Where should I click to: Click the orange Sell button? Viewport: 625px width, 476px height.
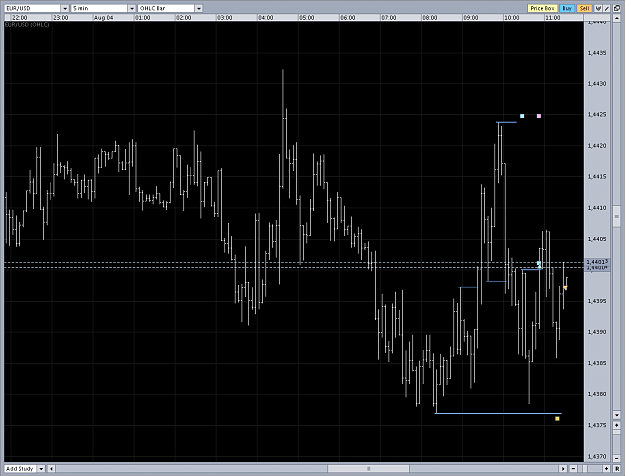tap(584, 8)
